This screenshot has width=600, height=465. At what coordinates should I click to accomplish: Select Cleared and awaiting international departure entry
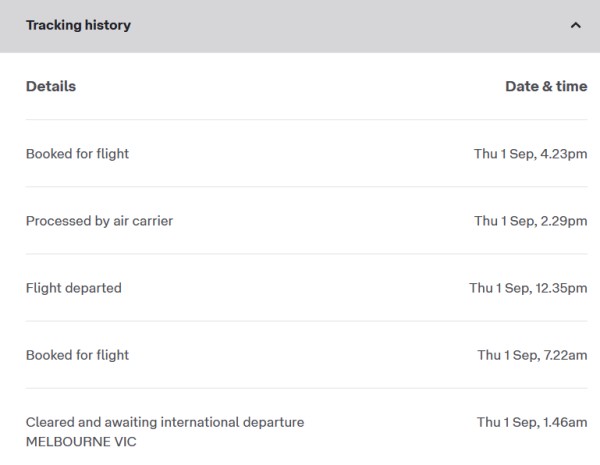coord(165,422)
